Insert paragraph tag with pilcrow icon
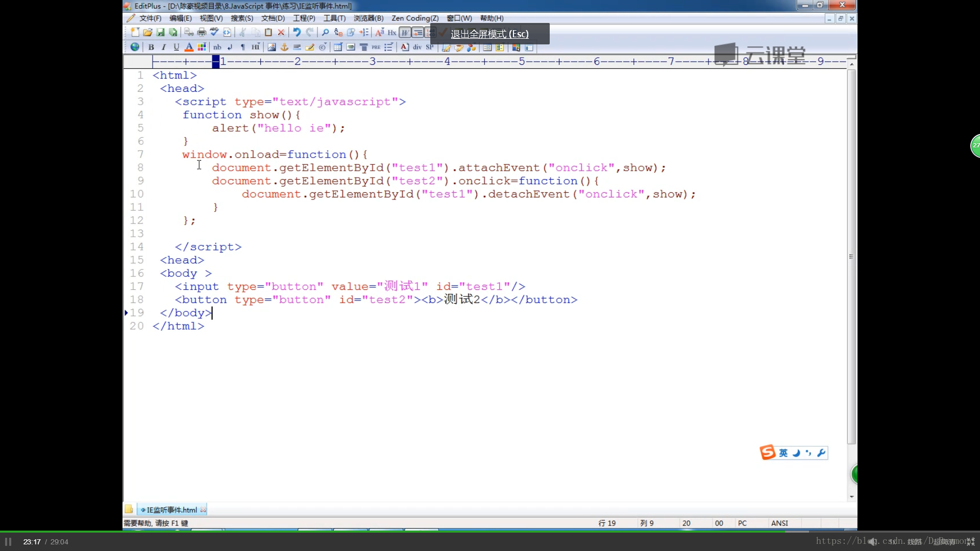Image resolution: width=980 pixels, height=551 pixels. (x=243, y=47)
